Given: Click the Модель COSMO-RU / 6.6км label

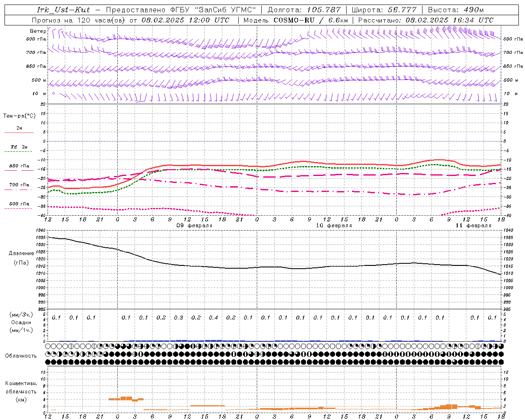Looking at the screenshot, I should [x=296, y=20].
